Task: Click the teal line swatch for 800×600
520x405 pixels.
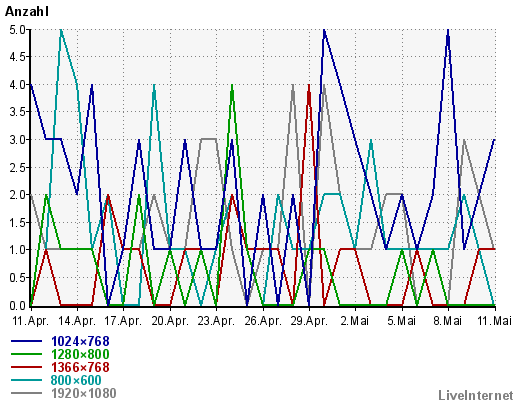Action: [x=27, y=380]
